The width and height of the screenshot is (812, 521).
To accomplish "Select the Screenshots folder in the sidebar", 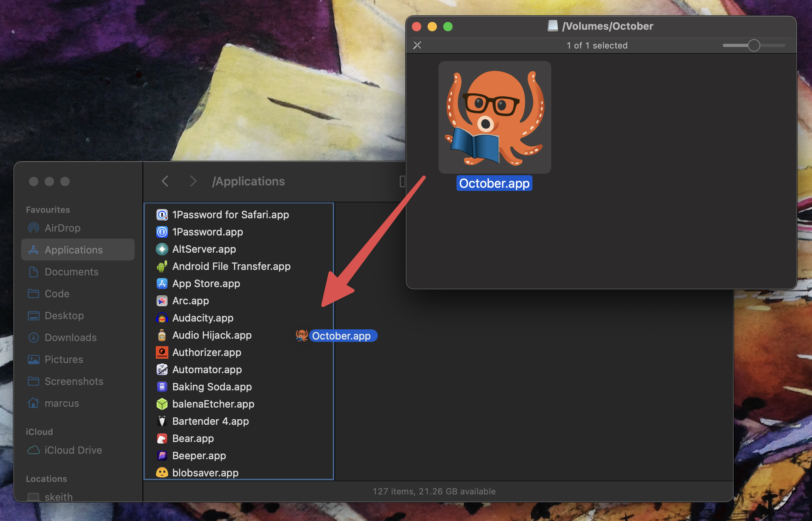I will [74, 381].
